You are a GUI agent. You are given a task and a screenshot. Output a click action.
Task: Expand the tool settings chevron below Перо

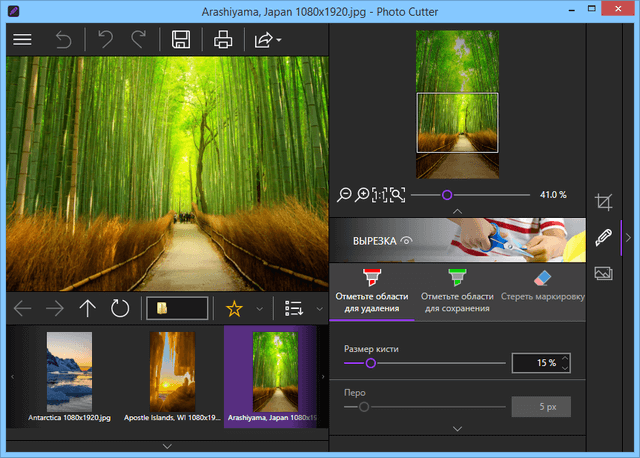coord(458,429)
